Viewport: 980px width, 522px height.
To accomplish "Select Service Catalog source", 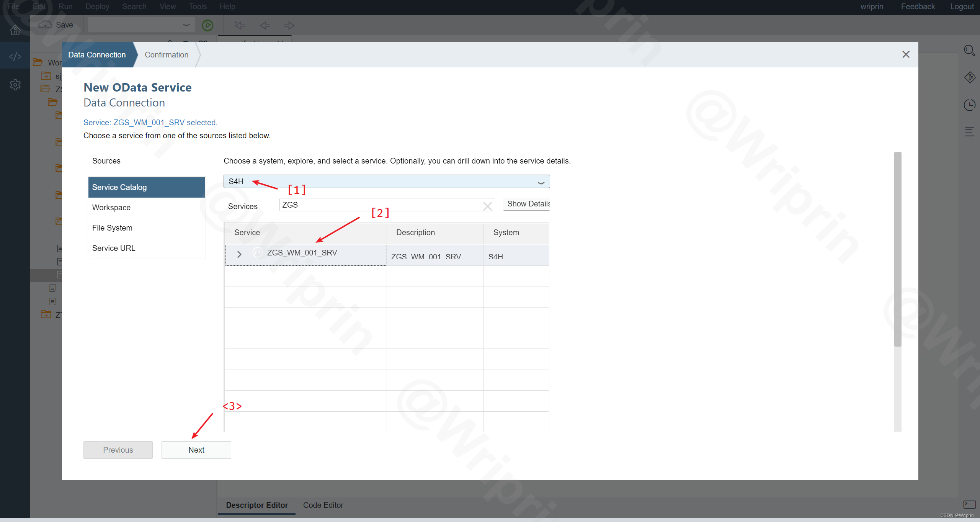I will point(147,187).
